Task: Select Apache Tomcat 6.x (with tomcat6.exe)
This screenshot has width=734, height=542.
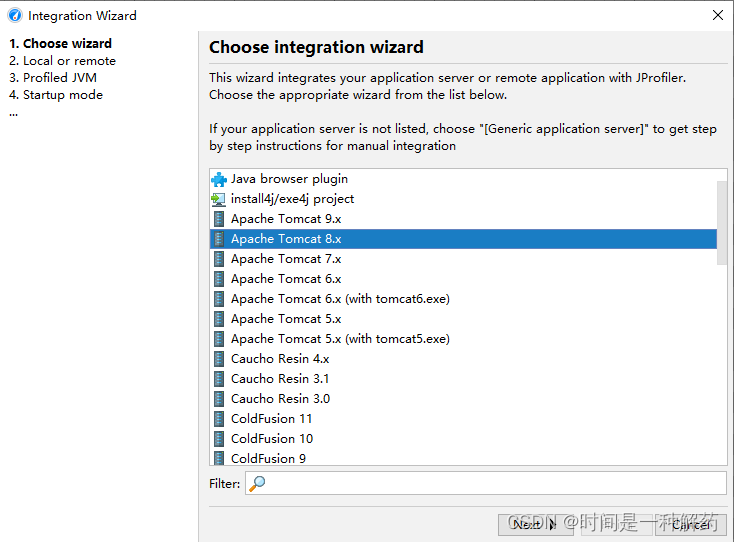Action: [x=463, y=299]
